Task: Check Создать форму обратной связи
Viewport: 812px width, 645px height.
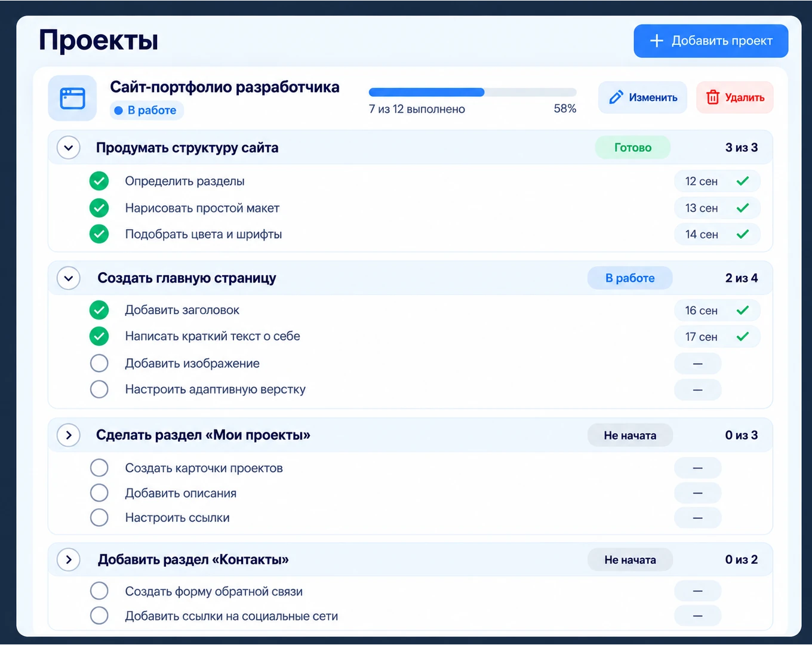Action: point(99,591)
